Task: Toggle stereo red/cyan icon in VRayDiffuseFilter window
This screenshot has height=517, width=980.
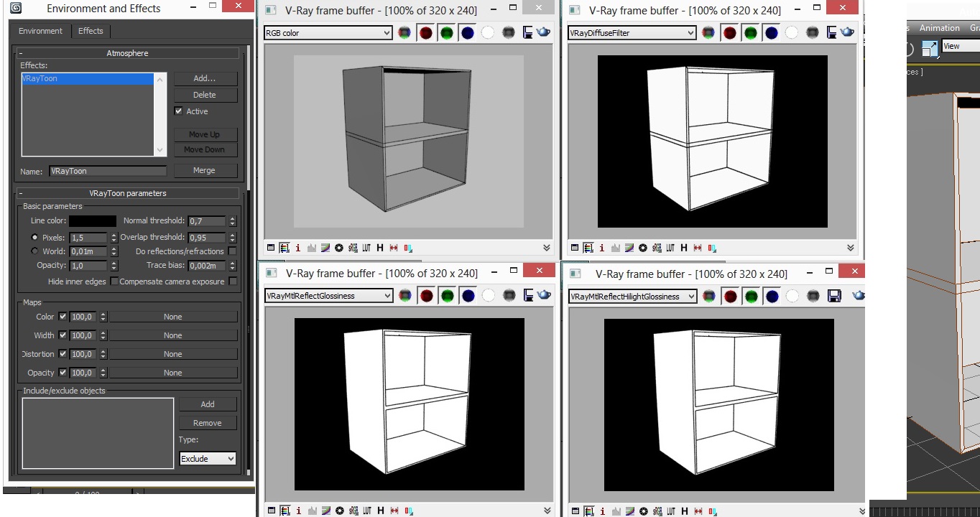Action: pyautogui.click(x=711, y=248)
